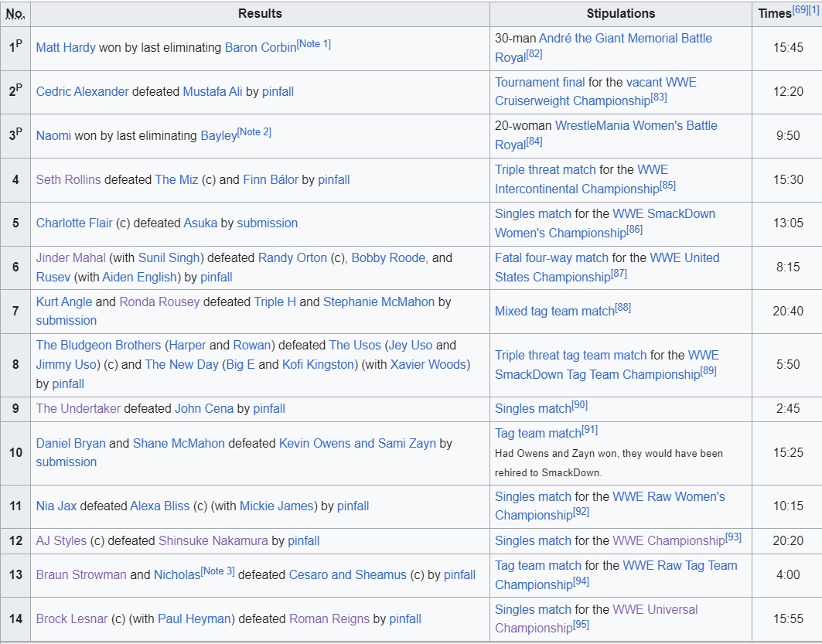Open the Braun Strowman link

click(x=81, y=575)
